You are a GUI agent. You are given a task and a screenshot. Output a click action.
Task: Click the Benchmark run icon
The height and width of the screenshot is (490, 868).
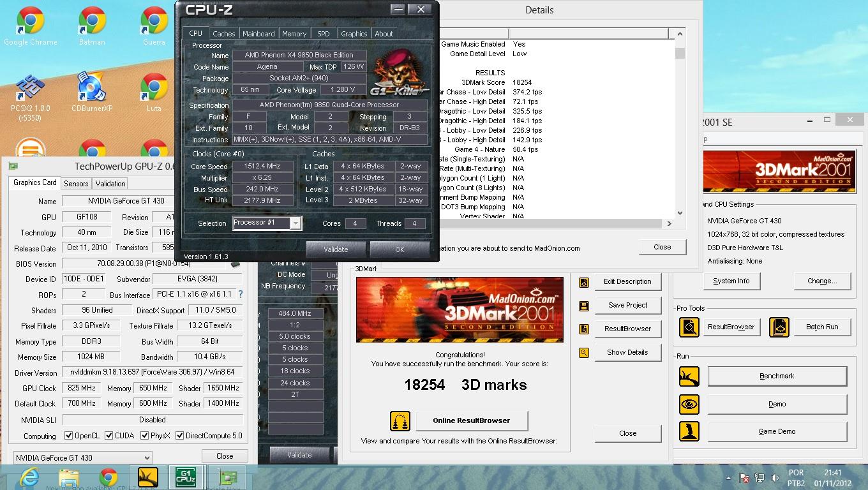689,376
